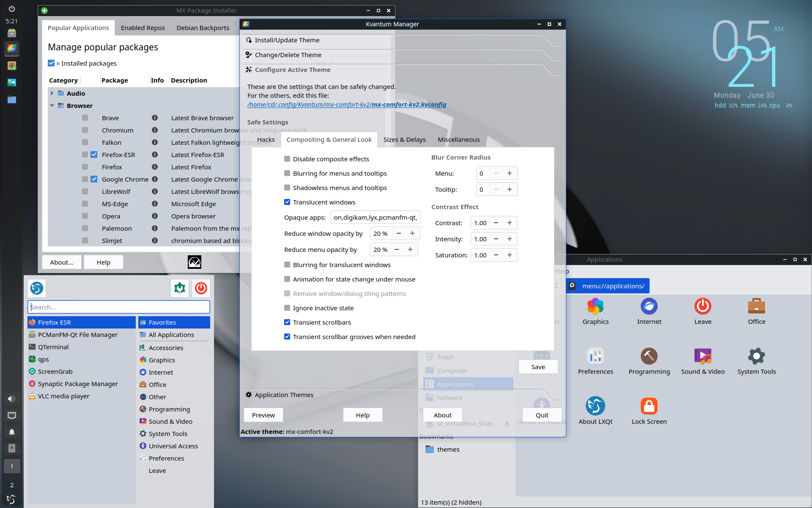Click the menu://applications/ location bar
This screenshot has height=508, width=812.
pos(608,286)
